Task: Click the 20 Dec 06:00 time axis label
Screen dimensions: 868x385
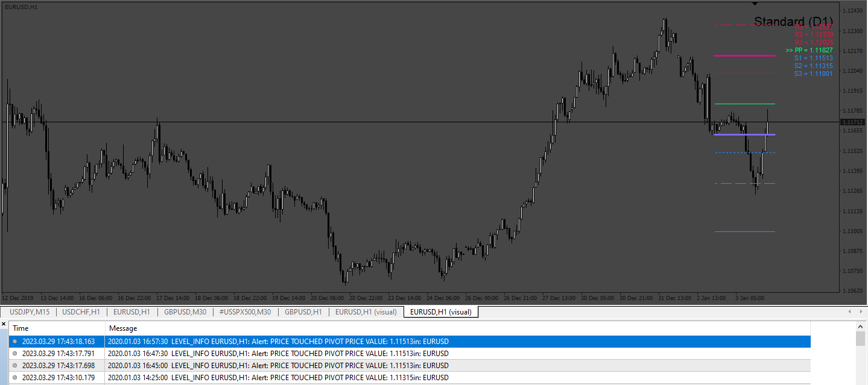Action: pos(328,298)
